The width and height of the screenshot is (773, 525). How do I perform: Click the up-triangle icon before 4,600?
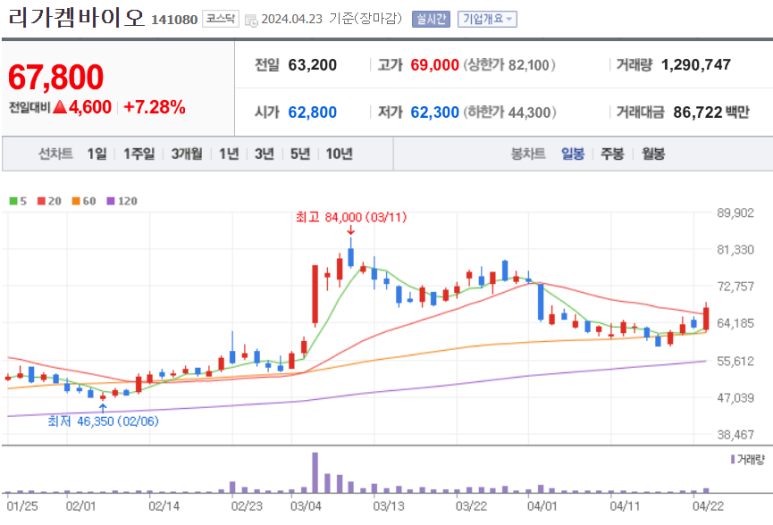tap(60, 106)
